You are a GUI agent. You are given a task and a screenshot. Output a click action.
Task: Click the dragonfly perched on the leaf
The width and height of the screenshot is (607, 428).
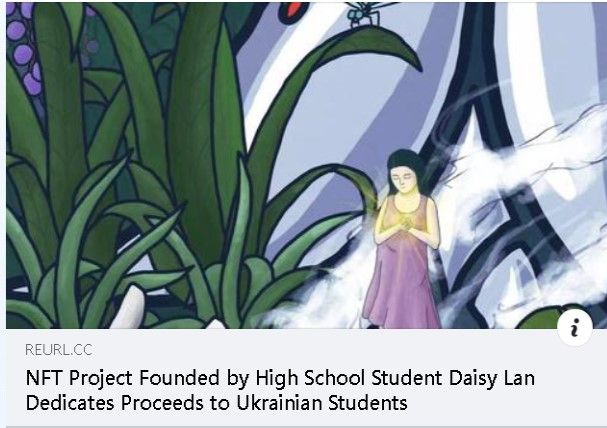[x=366, y=14]
